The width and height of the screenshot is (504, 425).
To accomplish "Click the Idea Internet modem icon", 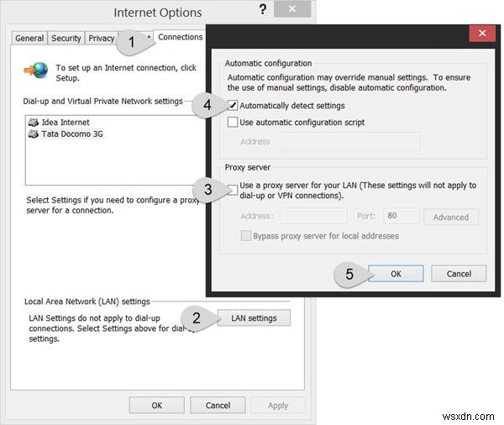I will click(33, 122).
